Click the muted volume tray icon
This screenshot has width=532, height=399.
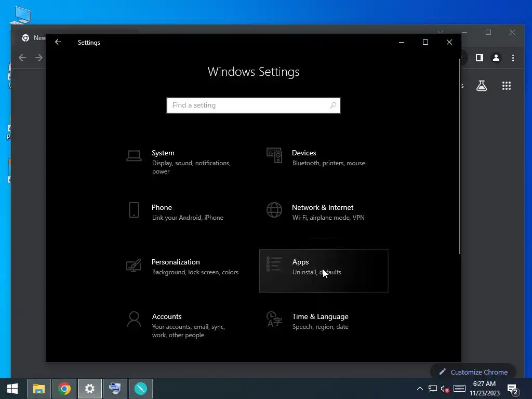click(445, 389)
